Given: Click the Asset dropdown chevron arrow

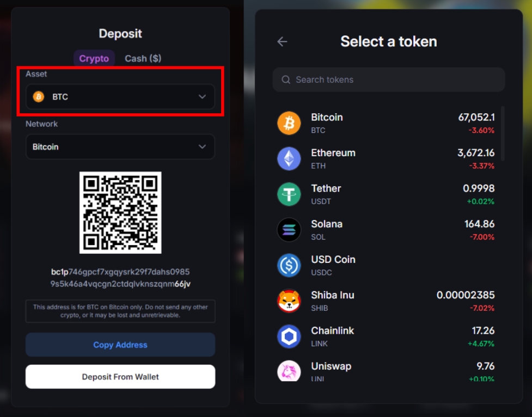Looking at the screenshot, I should (x=202, y=97).
